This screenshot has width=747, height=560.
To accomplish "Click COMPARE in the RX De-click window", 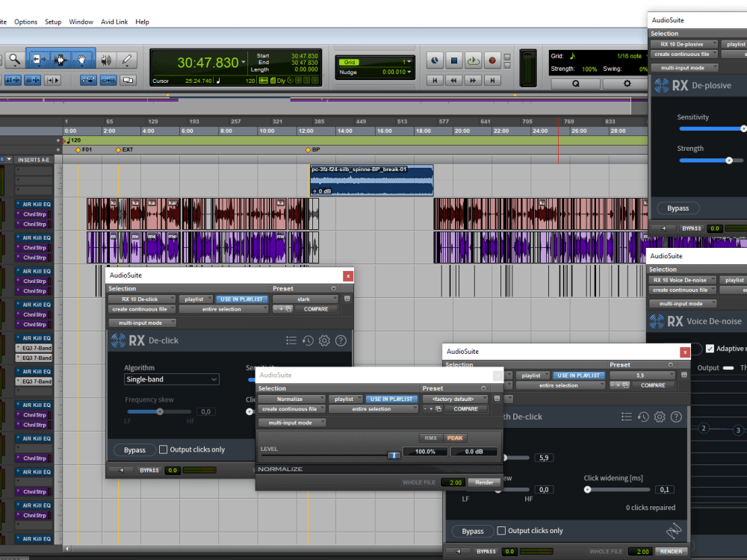I will pyautogui.click(x=316, y=309).
